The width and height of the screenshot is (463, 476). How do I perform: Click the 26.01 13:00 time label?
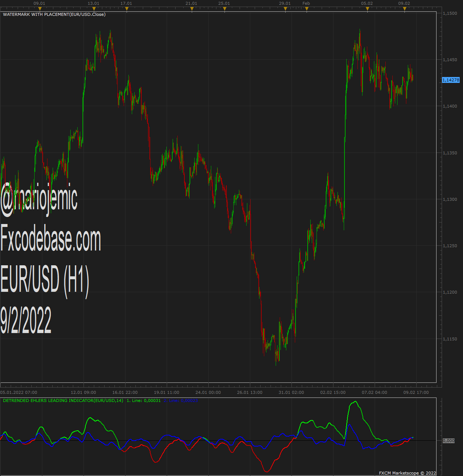click(250, 392)
